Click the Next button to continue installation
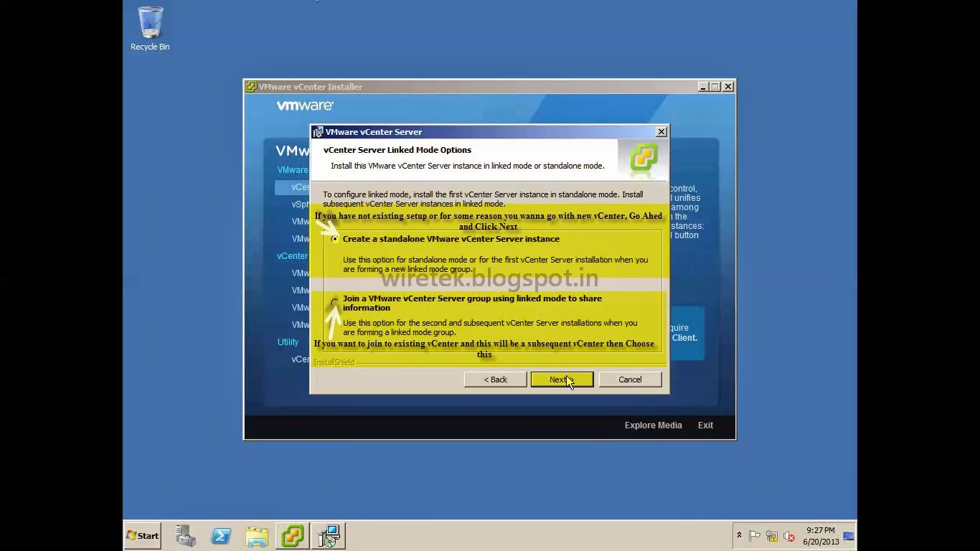980x551 pixels. 562,379
